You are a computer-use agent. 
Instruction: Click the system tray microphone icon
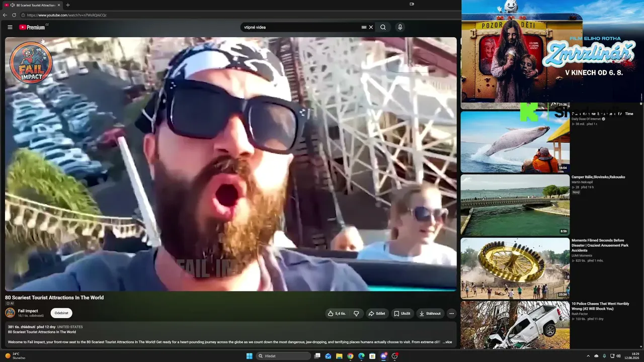(604, 356)
